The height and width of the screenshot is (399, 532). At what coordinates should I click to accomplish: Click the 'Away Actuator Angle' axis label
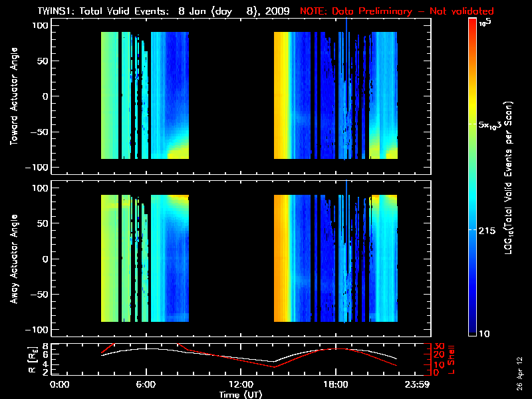click(x=13, y=259)
